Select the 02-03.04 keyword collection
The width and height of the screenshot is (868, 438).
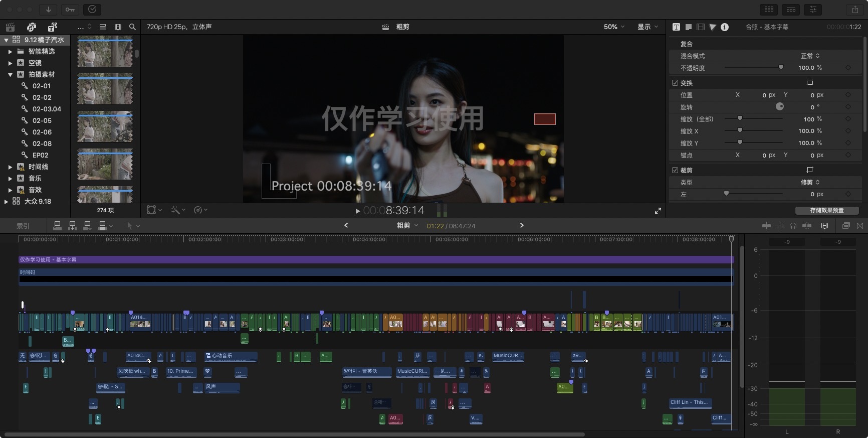pos(47,109)
